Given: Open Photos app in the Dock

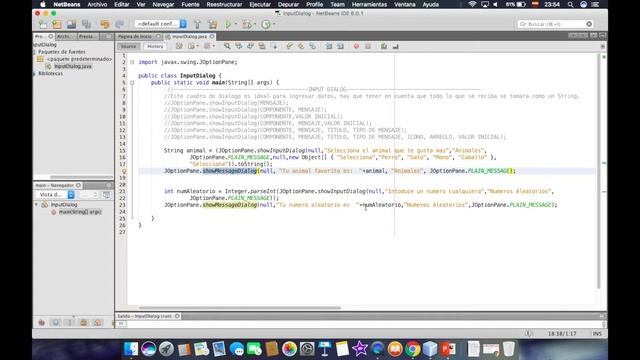Looking at the screenshot, I should point(289,349).
